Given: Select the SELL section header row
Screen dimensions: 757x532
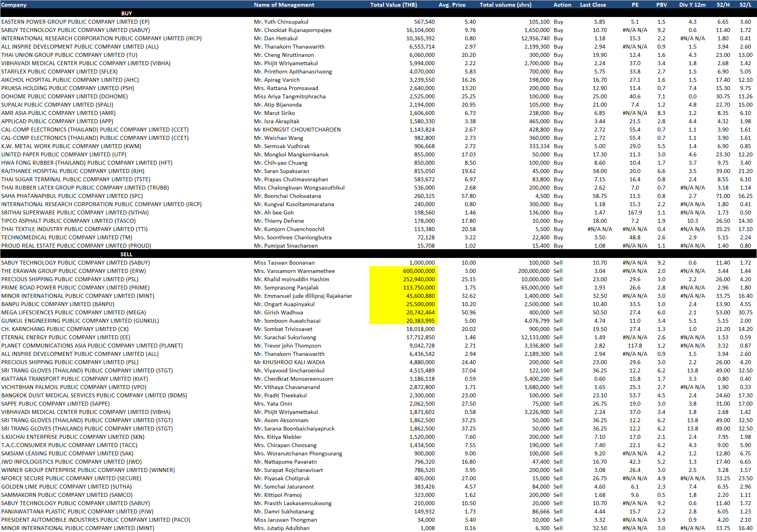Looking at the screenshot, I should point(126,254).
